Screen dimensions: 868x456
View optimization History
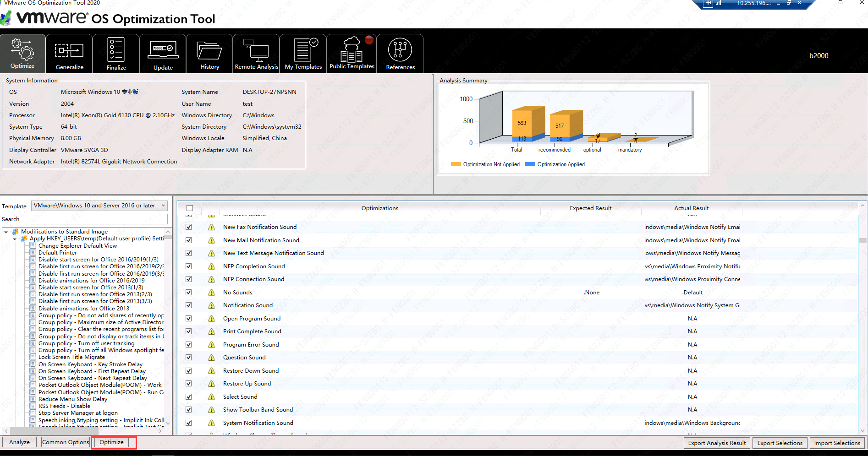(209, 53)
